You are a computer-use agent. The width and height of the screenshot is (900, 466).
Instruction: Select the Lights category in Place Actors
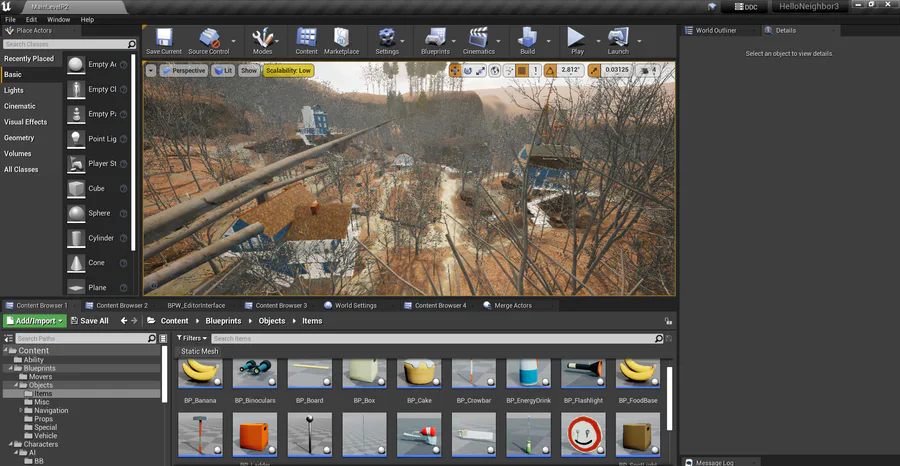click(14, 90)
